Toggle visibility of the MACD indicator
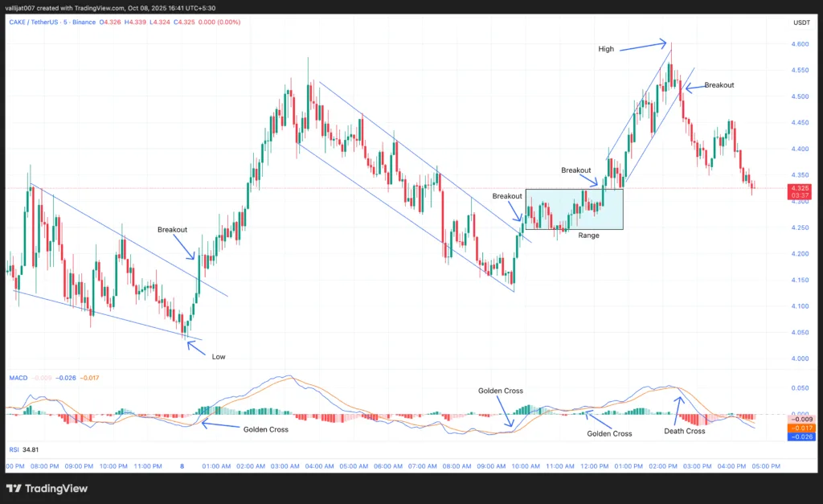 coord(18,378)
